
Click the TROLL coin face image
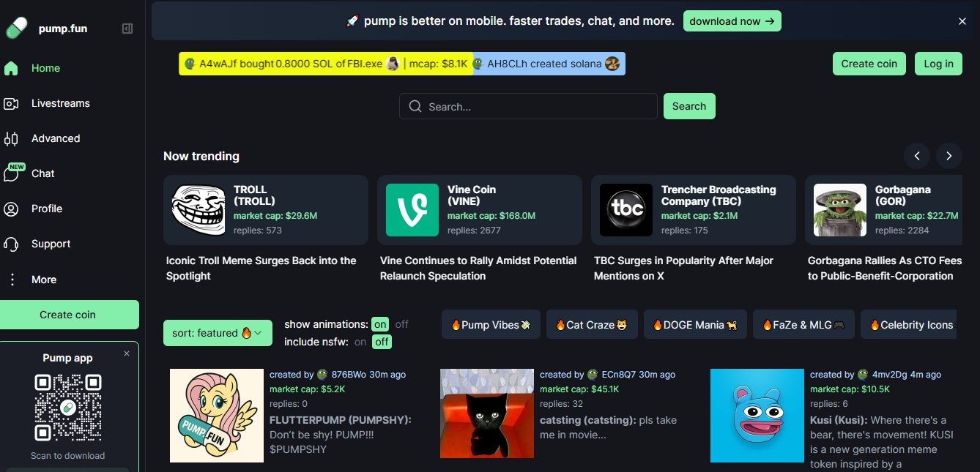click(x=198, y=210)
